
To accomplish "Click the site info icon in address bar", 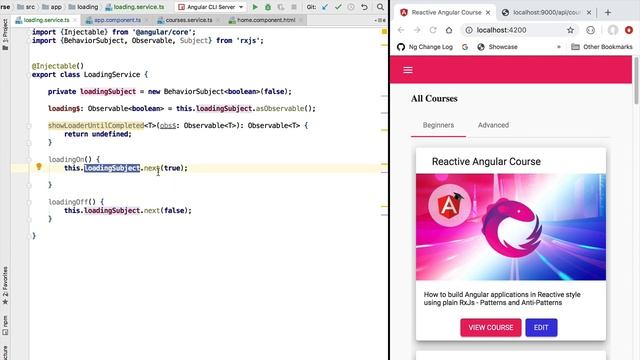I will coord(469,30).
